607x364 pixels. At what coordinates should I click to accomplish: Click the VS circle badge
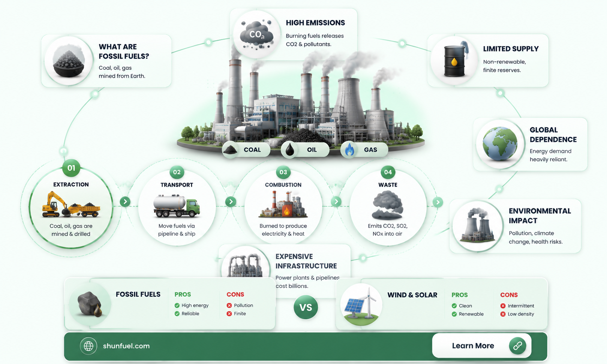pyautogui.click(x=306, y=307)
